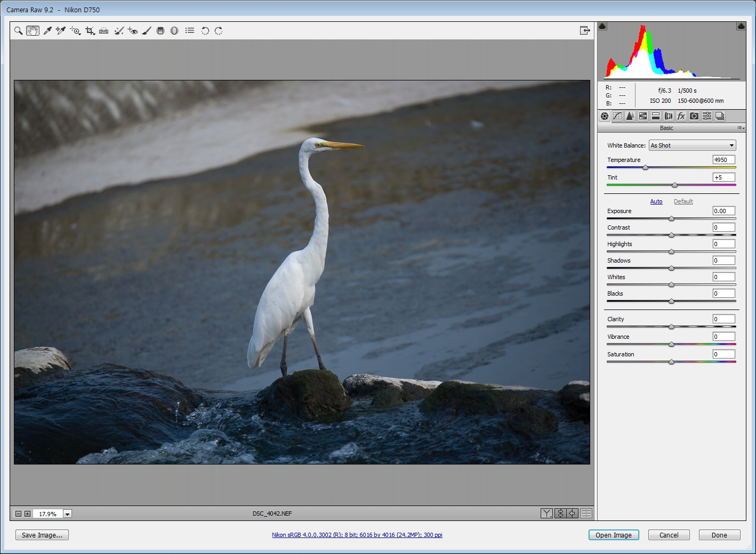The image size is (756, 554).
Task: Open the Basic panel options menu
Action: pyautogui.click(x=741, y=128)
